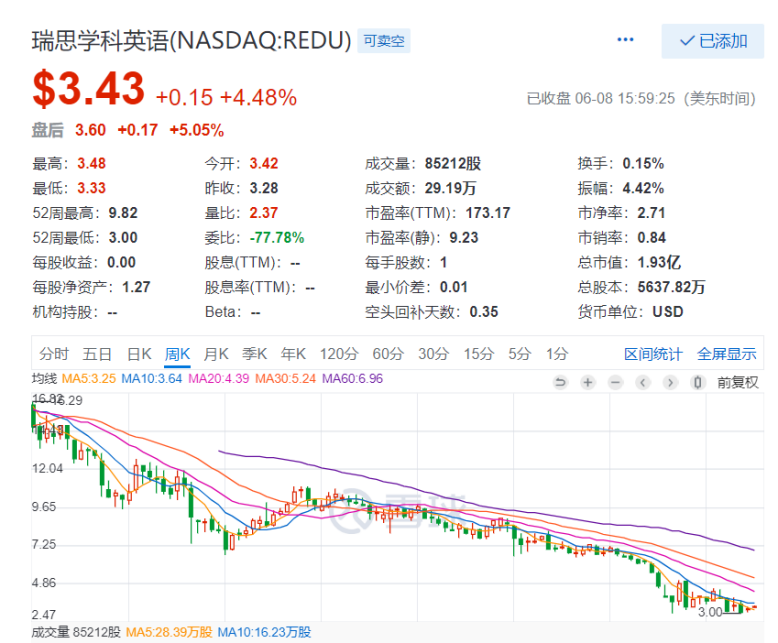Click the volume MA10:16.23万股 label

264,632
